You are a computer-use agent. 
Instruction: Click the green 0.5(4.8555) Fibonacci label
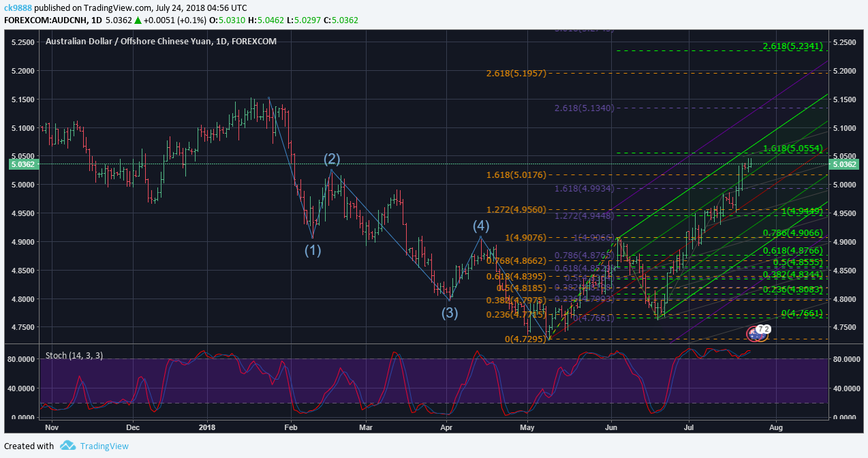tap(798, 262)
